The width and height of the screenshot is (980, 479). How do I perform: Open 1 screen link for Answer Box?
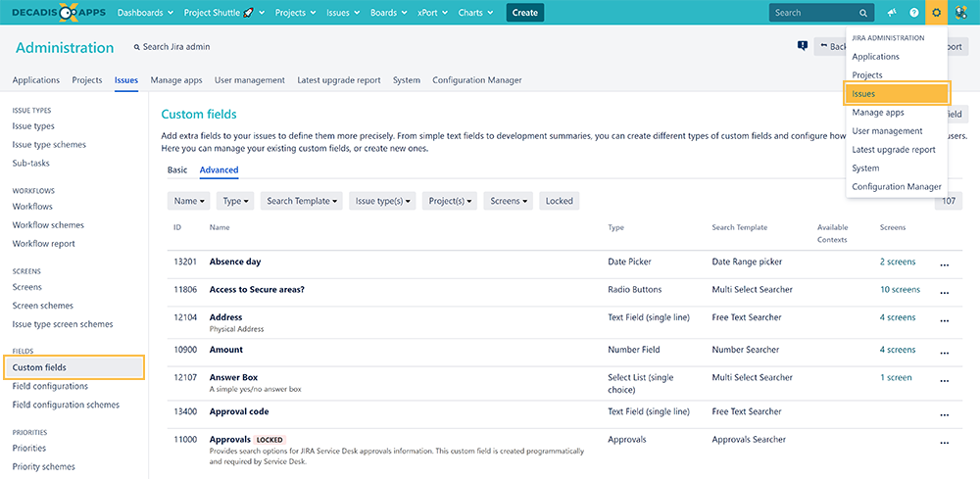896,377
